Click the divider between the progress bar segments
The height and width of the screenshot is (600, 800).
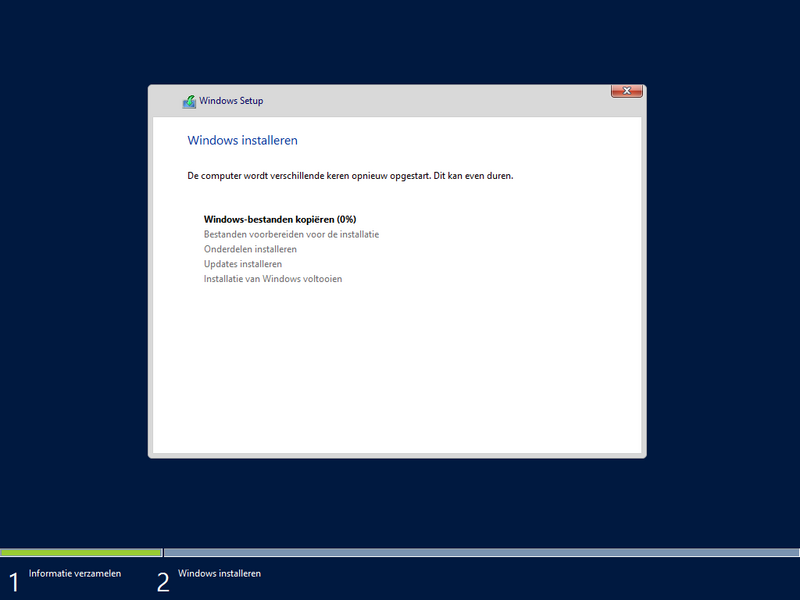pos(163,552)
